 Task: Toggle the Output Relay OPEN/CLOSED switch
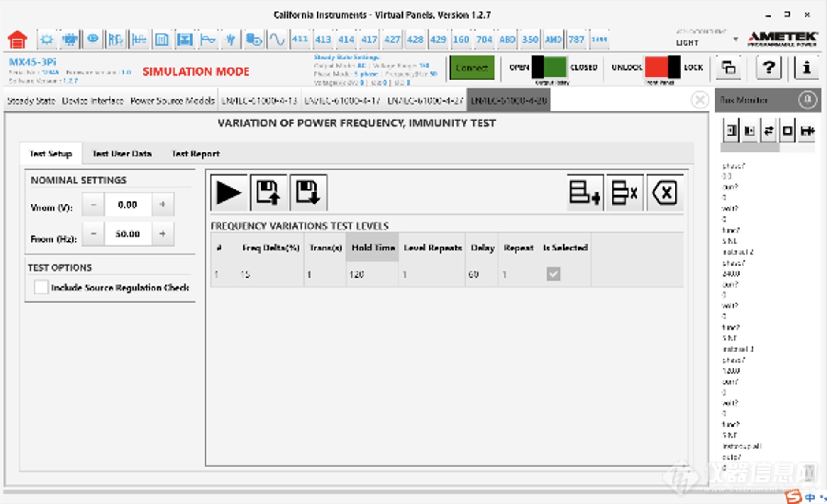(x=549, y=67)
